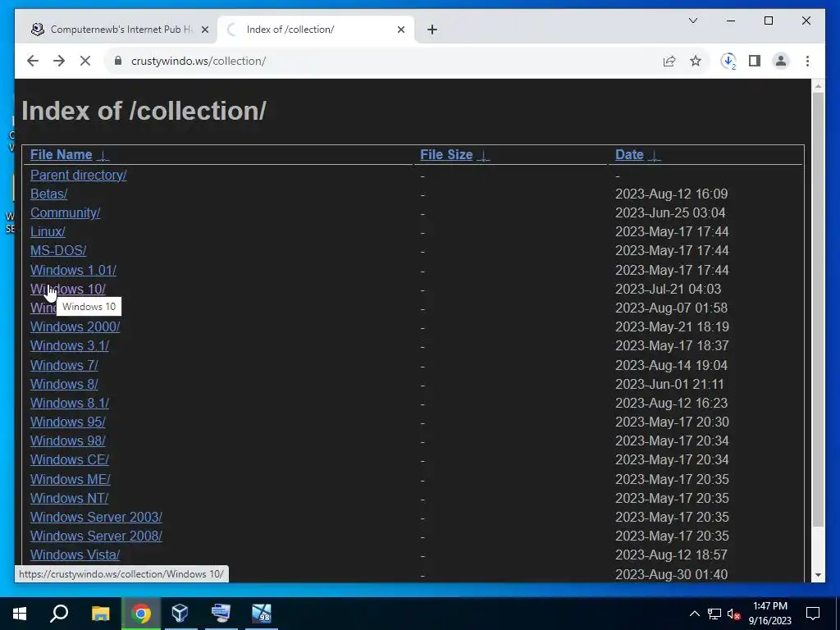Open the Betas folder
The width and height of the screenshot is (840, 630).
point(48,194)
